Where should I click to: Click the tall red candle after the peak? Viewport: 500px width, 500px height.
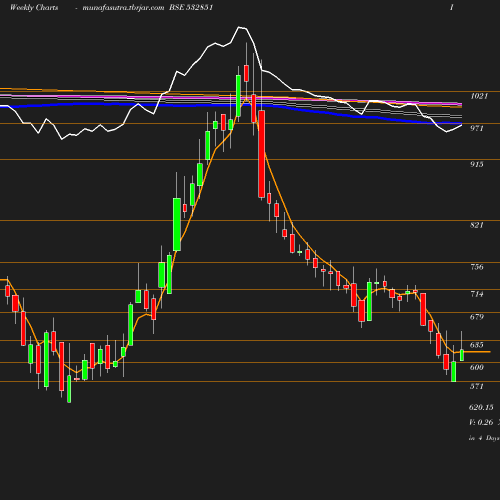click(262, 154)
